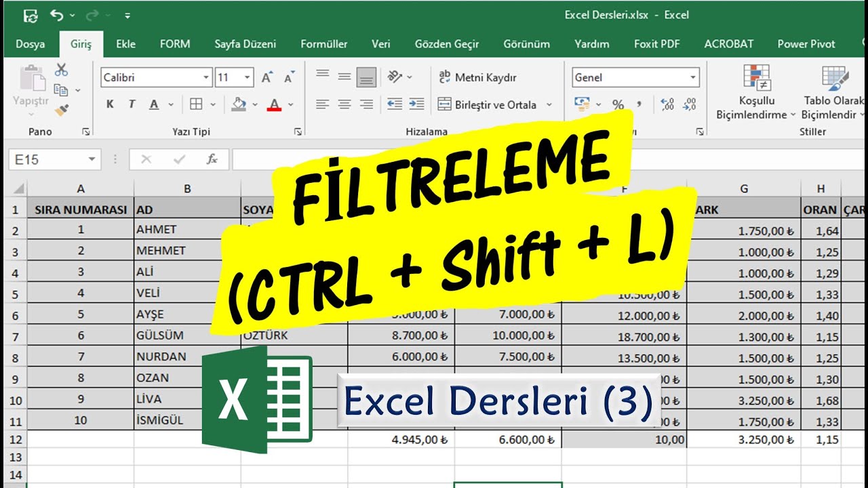Open Koşullu Biçimlendirme conditional formatting
Screen dimensions: 868x488
click(x=755, y=93)
